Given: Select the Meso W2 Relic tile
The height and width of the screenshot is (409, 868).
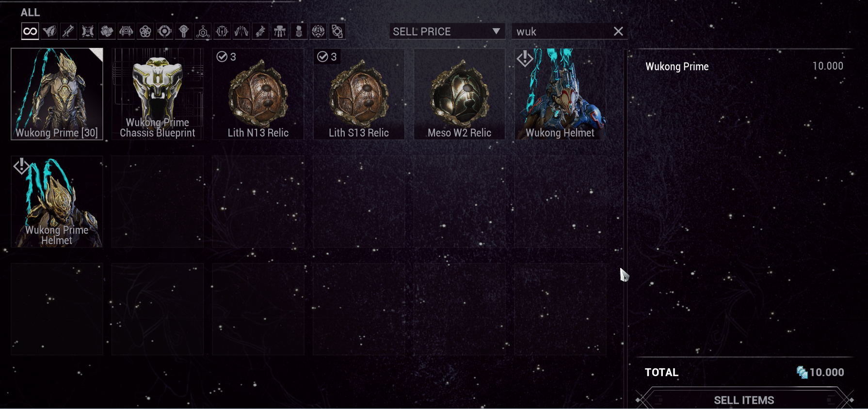Looking at the screenshot, I should click(459, 94).
